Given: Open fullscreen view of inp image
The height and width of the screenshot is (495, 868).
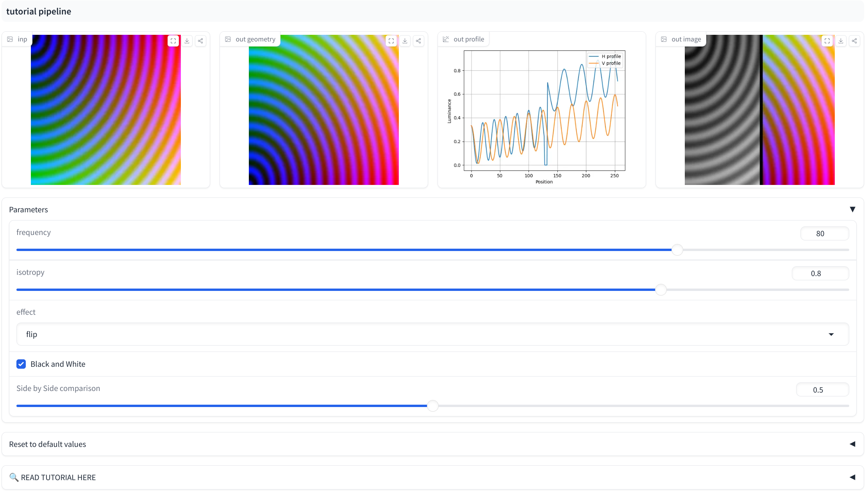Looking at the screenshot, I should pyautogui.click(x=173, y=41).
